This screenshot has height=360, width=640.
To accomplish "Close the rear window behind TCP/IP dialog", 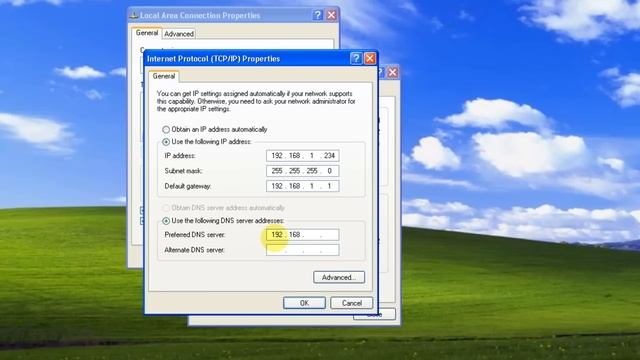I will coord(392,73).
